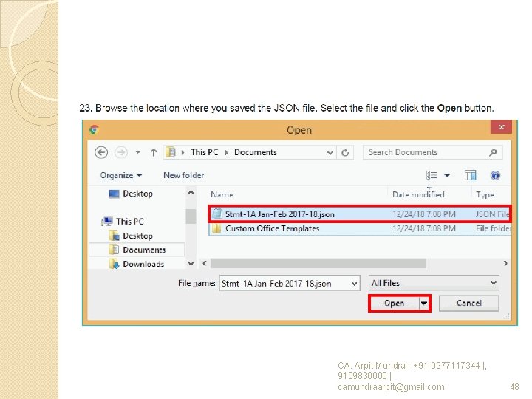Screen dimensions: 532x399
Task: Click horizontal scrollbar thumb
Action: pos(318,263)
